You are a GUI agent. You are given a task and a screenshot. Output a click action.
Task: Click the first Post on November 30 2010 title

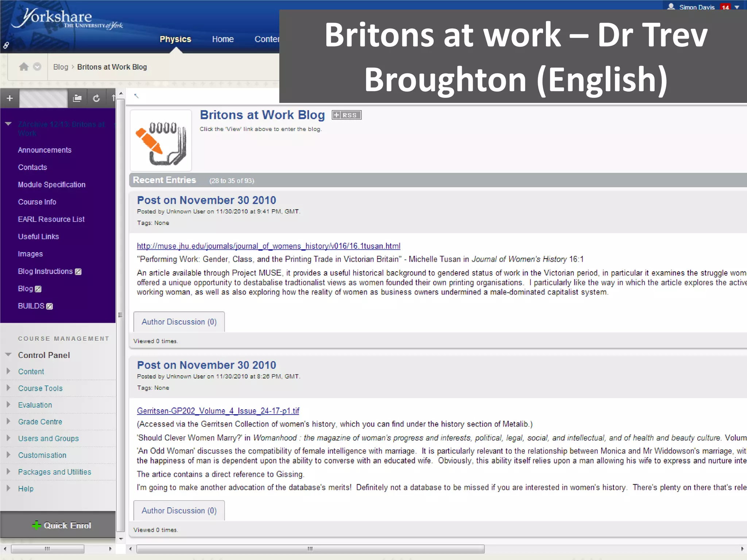pos(206,200)
